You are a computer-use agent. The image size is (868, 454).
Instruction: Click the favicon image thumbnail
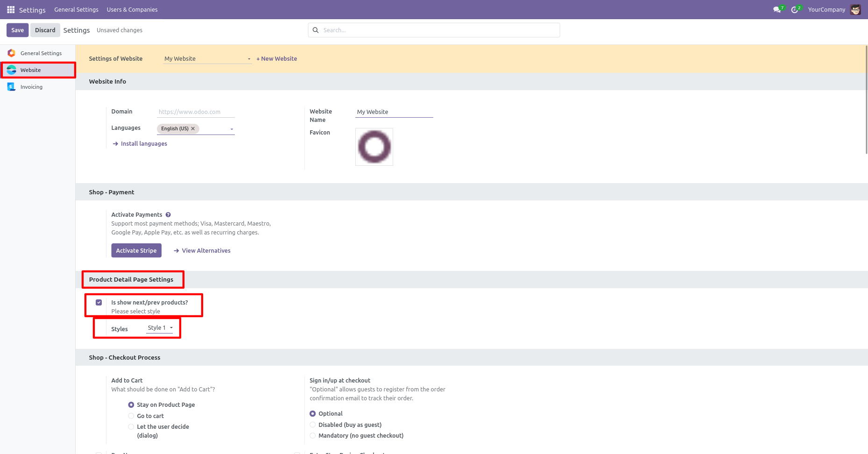coord(374,147)
